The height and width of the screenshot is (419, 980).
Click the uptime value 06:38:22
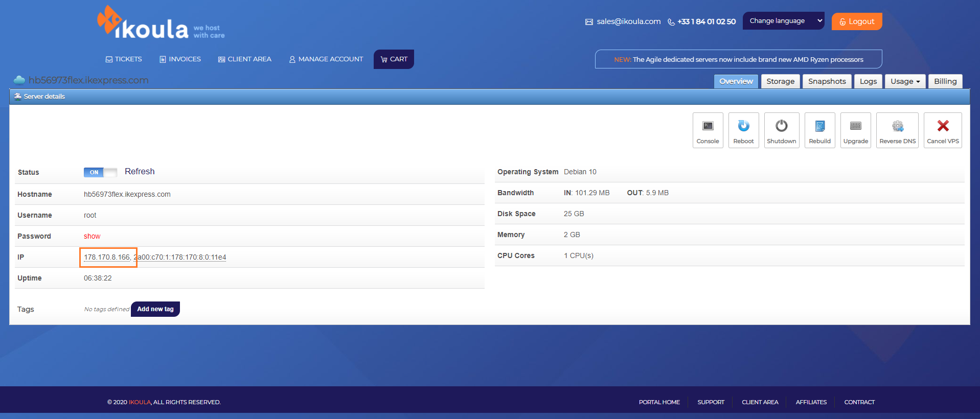(98, 278)
